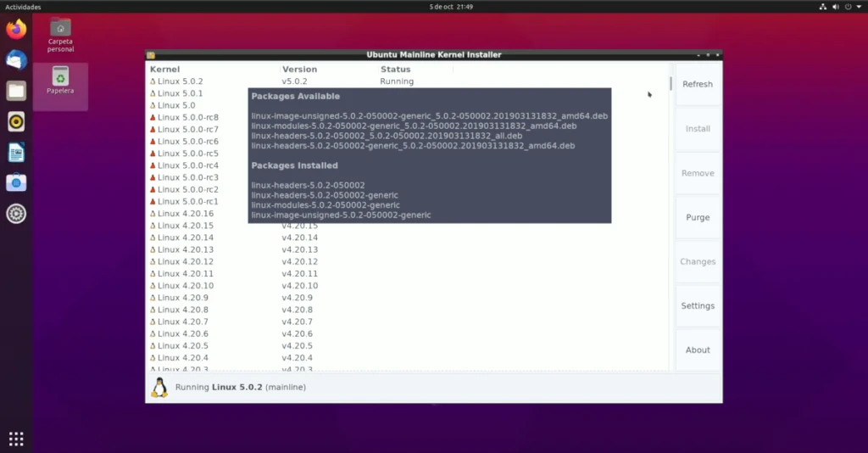
Task: Open Ubuntu Software store dock icon
Action: pyautogui.click(x=16, y=182)
